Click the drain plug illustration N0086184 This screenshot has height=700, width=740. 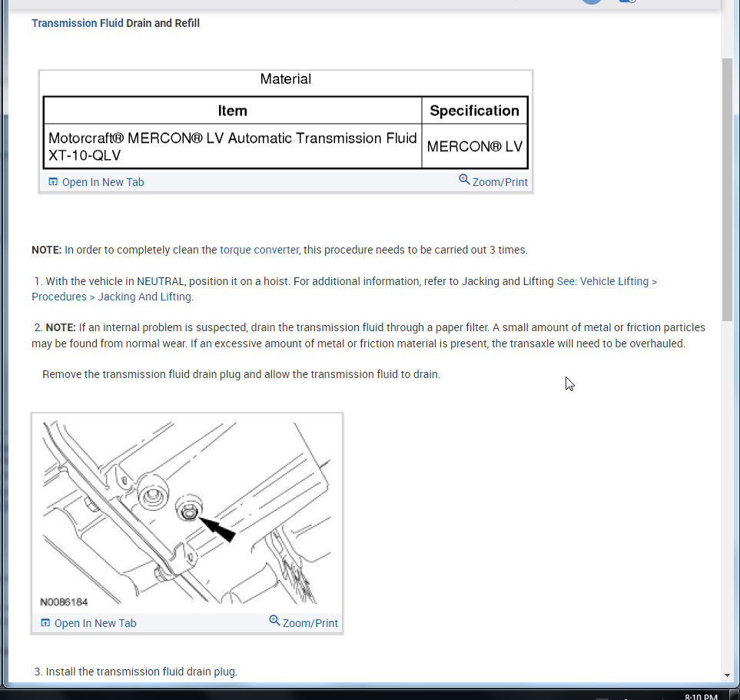pos(187,513)
